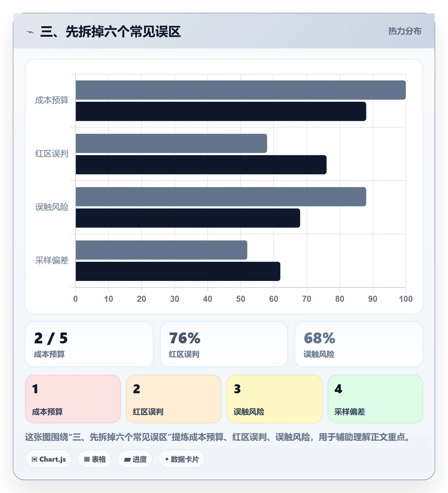The image size is (448, 493).
Task: Click the 表格 tag chip
Action: (95, 459)
